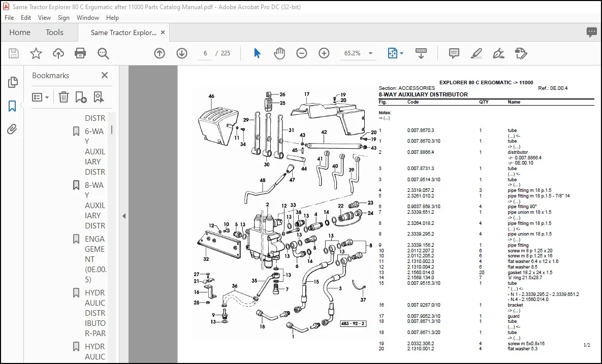Click part code 2.3319.057.2
Screen dimensions: 602x364
pyautogui.click(x=421, y=190)
